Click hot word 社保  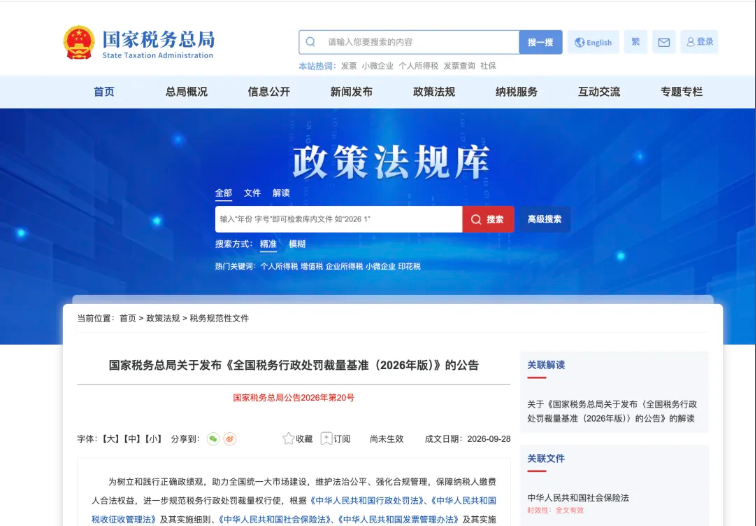tap(488, 66)
